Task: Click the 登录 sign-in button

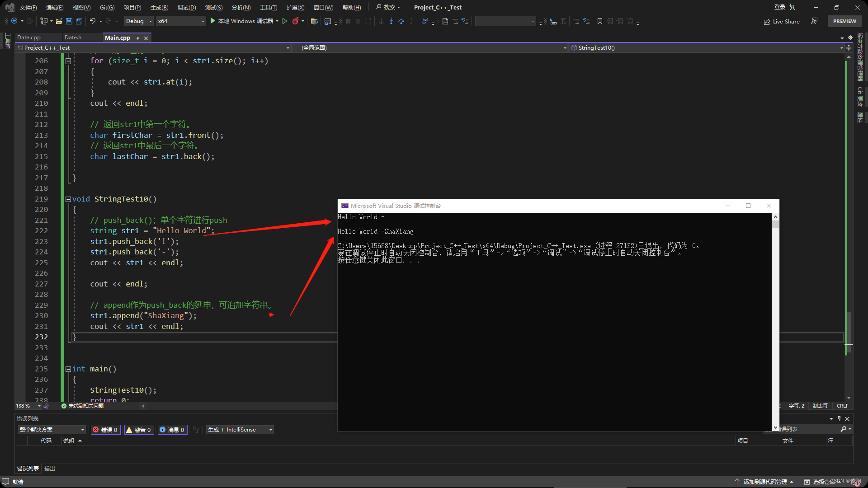Action: point(780,7)
